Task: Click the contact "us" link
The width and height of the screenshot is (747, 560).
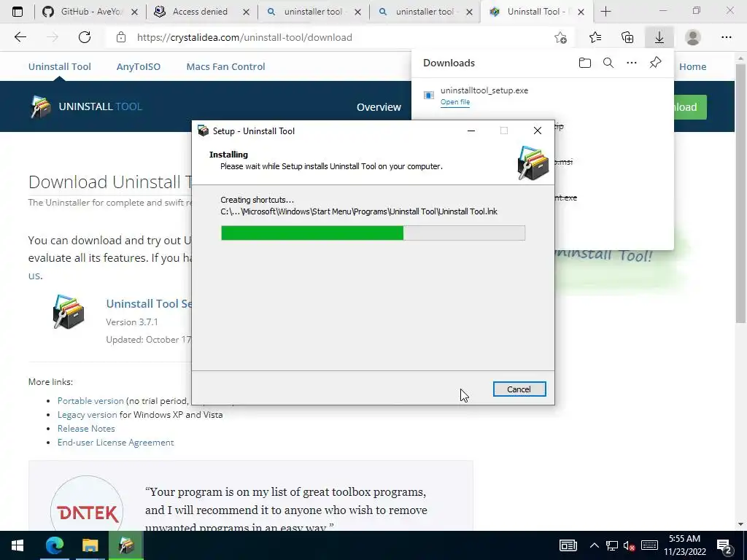Action: pos(34,275)
